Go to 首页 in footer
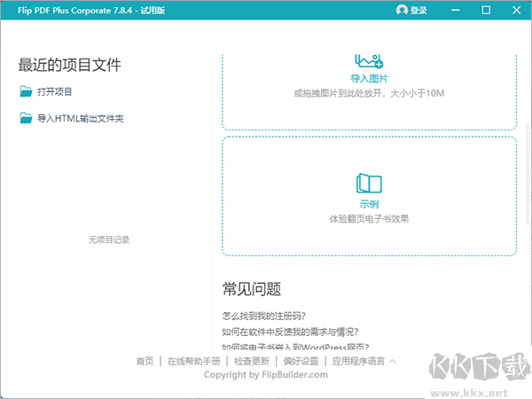The height and width of the screenshot is (399, 532). [x=145, y=361]
